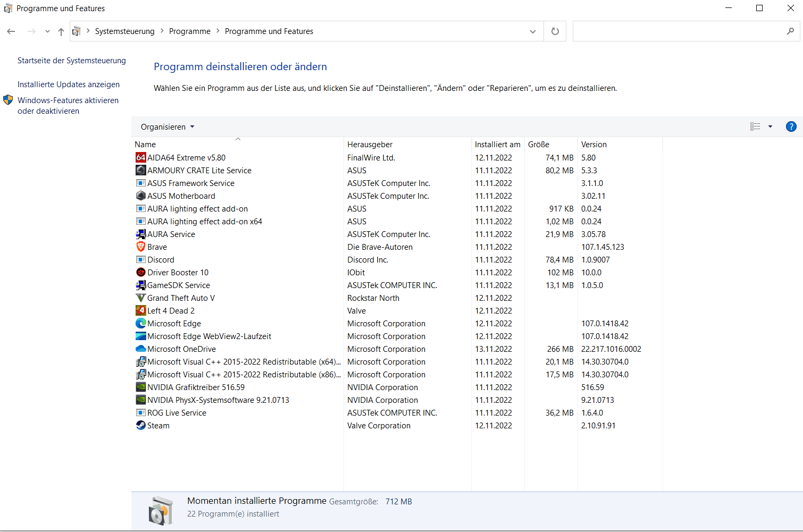Click the GameSDK Service icon
803x532 pixels.
[x=141, y=285]
